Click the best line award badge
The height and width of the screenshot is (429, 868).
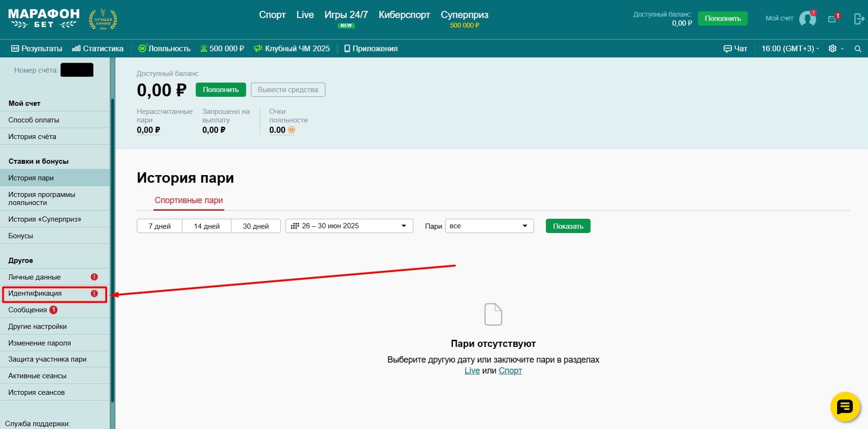coord(103,19)
